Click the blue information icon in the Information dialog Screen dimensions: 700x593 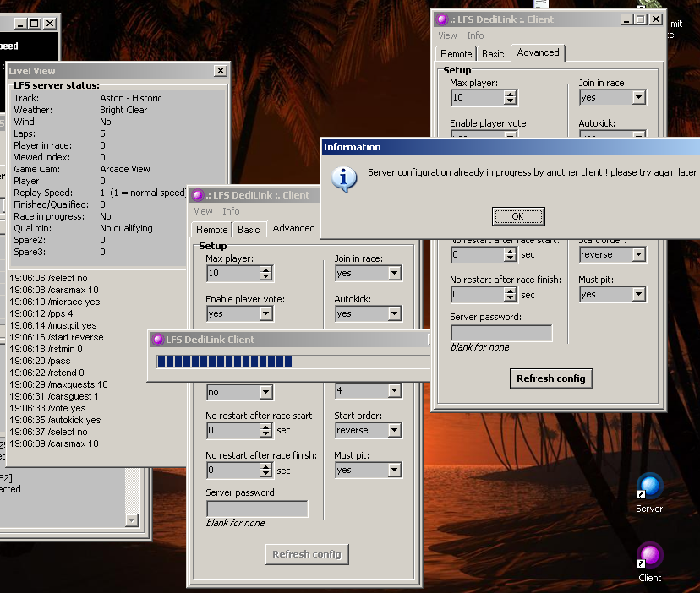coord(344,178)
